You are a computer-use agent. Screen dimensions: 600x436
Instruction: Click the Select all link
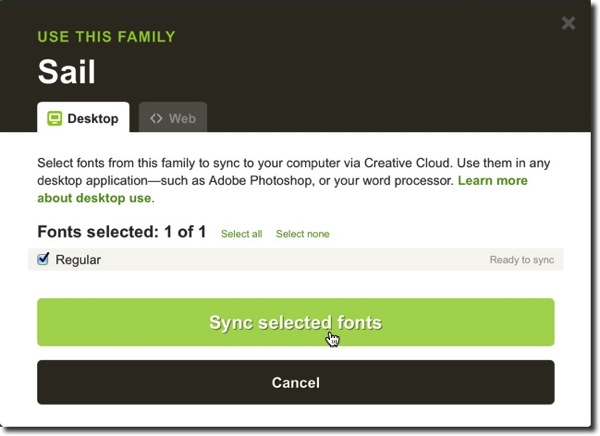[x=241, y=234]
